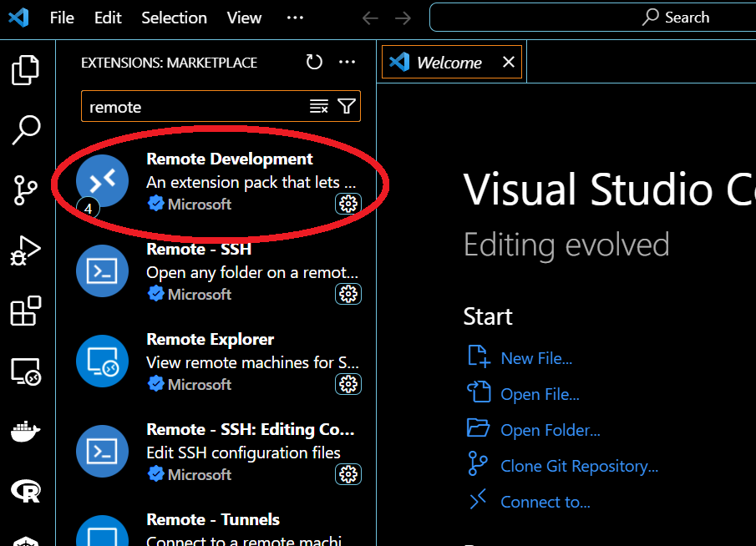Open the Selection menu
The height and width of the screenshot is (546, 756).
(174, 18)
